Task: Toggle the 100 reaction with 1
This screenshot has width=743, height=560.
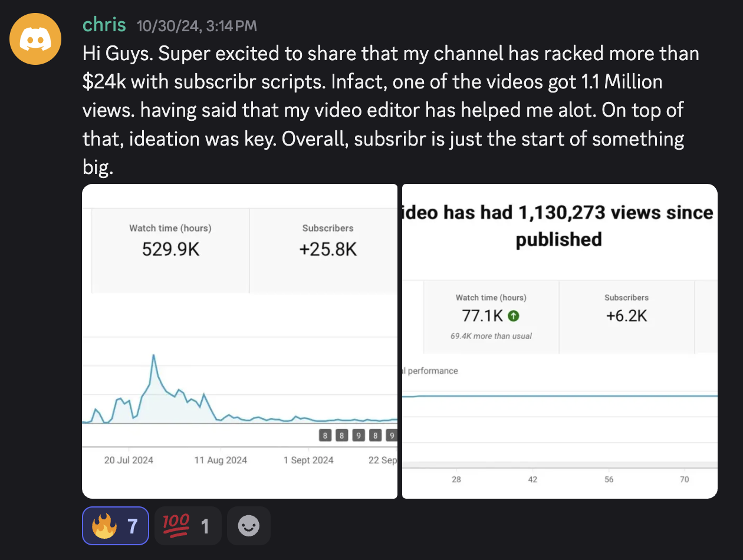Action: 188,526
